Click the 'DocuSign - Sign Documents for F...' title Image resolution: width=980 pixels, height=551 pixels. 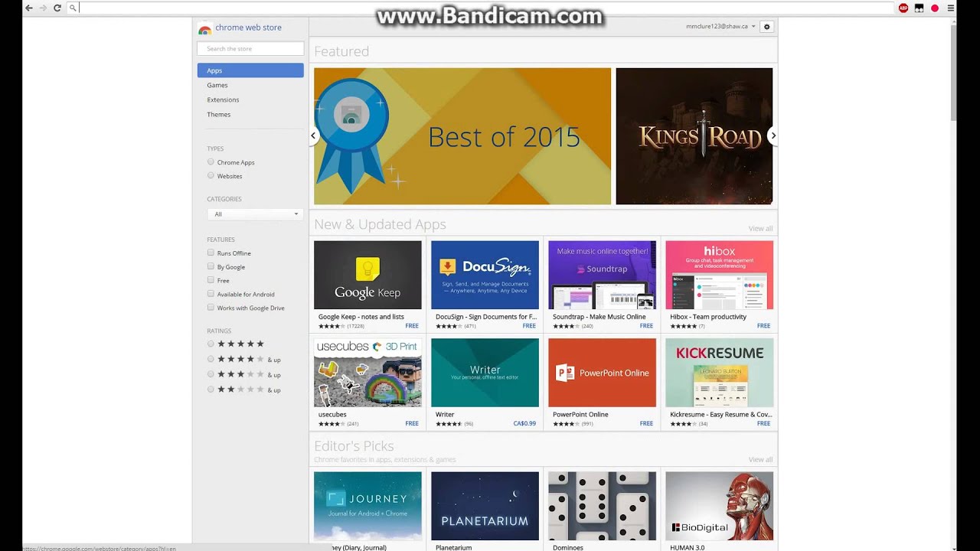(x=486, y=317)
